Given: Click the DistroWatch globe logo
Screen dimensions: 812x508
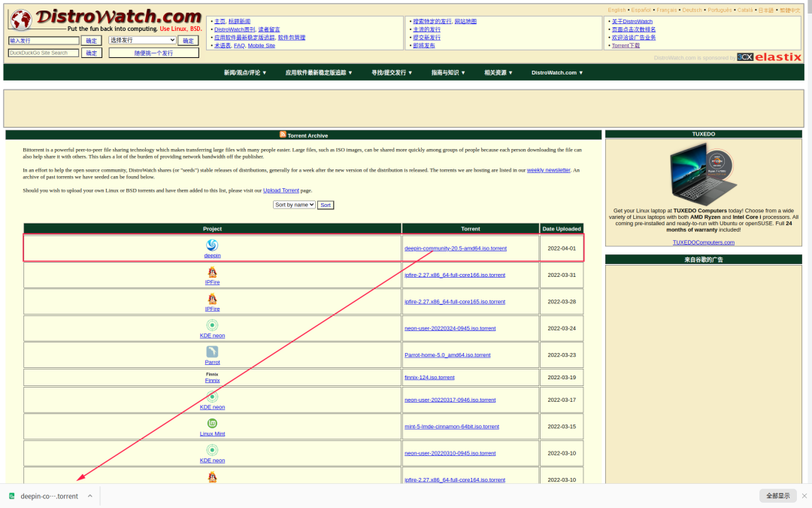Looking at the screenshot, I should [21, 20].
